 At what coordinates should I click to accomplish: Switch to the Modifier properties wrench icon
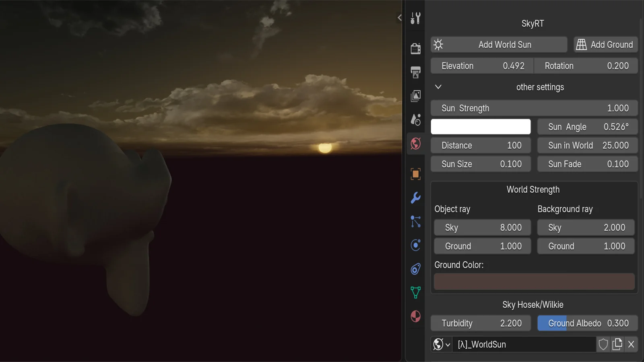[415, 197]
